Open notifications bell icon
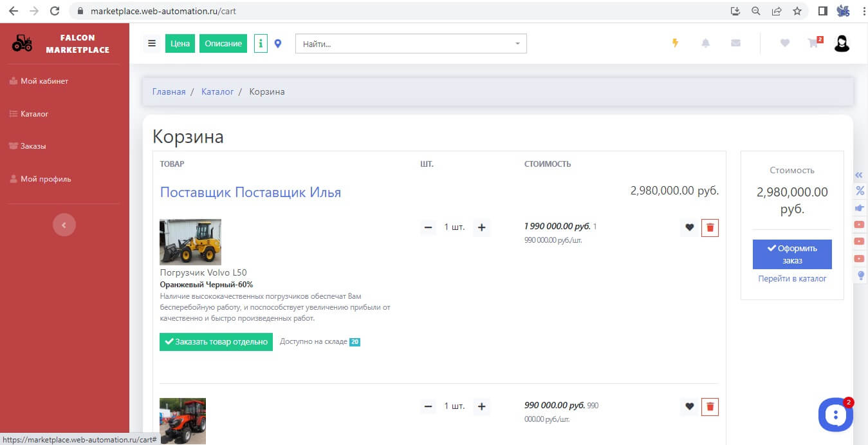868x445 pixels. click(x=706, y=43)
